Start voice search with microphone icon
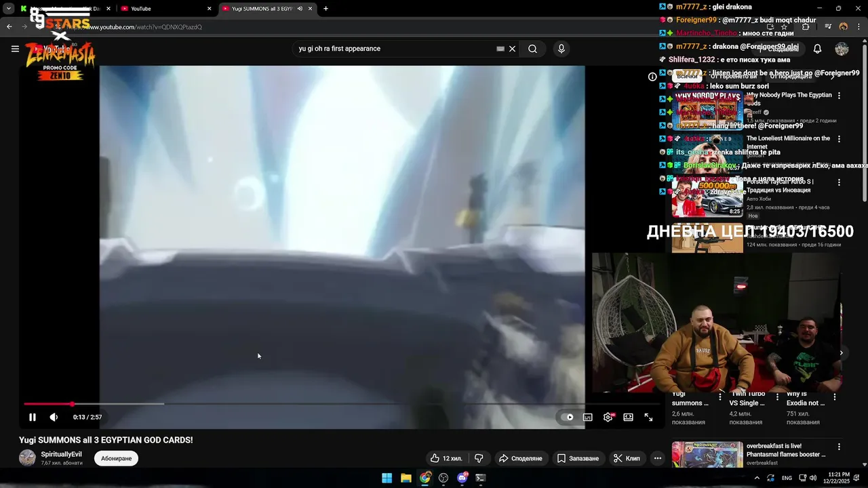 click(561, 49)
